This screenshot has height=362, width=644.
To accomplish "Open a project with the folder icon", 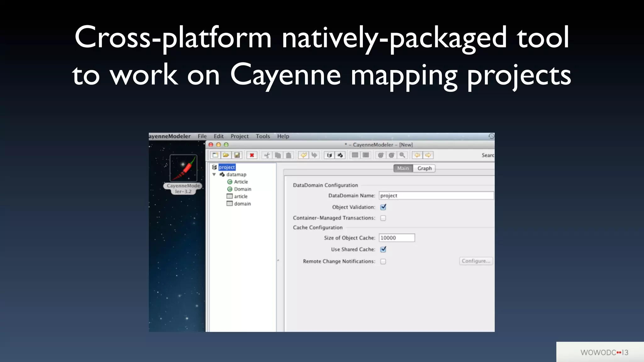I will point(226,155).
